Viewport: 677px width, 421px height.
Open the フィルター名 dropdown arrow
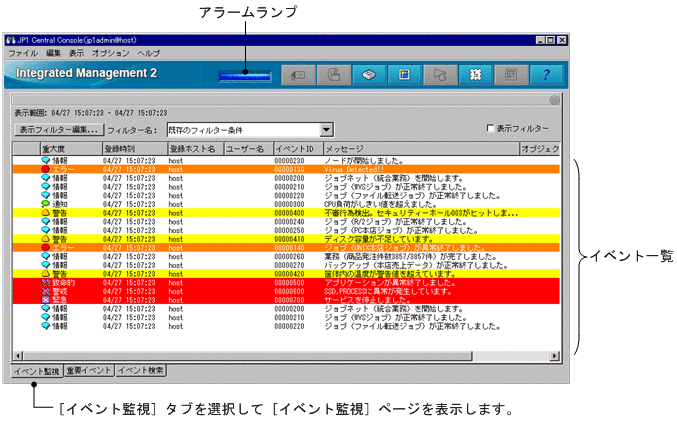coord(326,130)
